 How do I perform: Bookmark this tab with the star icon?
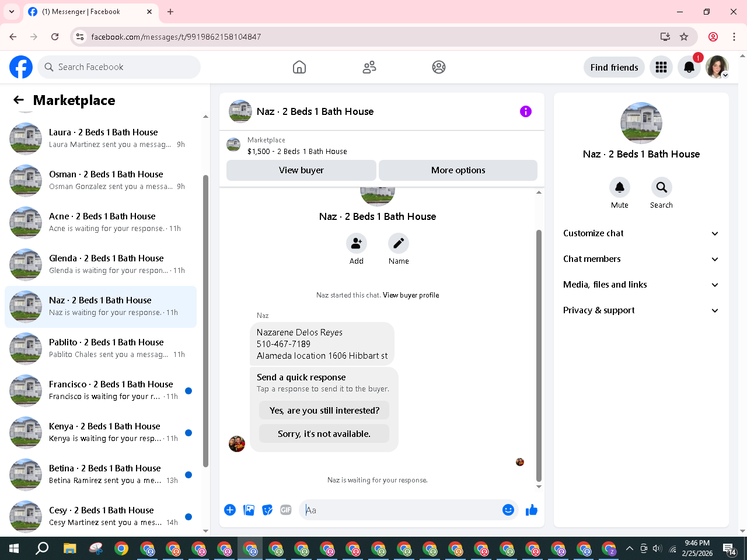(684, 37)
